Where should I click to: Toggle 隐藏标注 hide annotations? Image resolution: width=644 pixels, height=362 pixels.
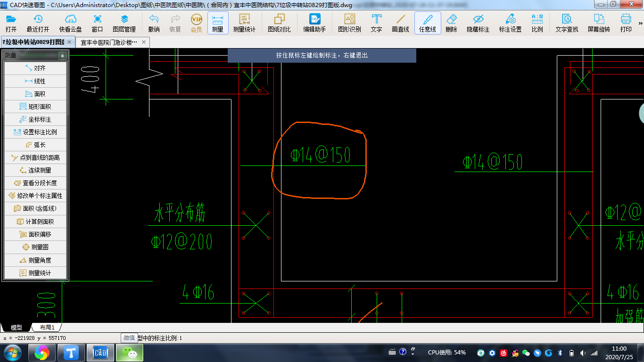tap(478, 23)
